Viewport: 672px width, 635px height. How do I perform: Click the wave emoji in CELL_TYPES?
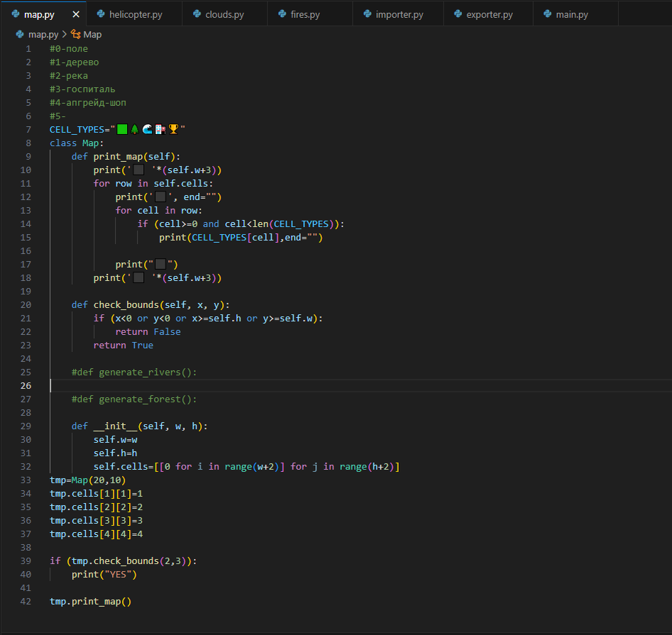pos(147,129)
